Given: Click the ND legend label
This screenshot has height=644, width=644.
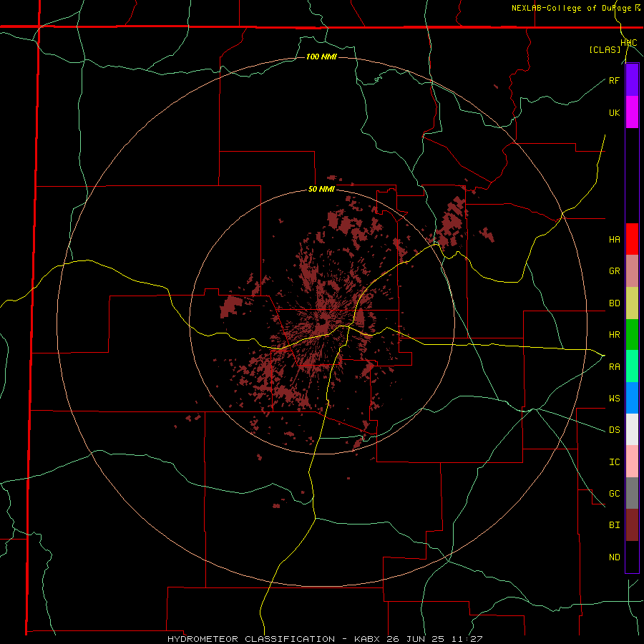Looking at the screenshot, I should [614, 557].
